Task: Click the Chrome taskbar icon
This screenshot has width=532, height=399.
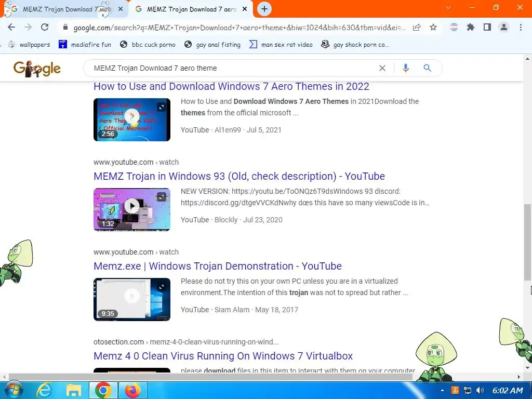Action: pos(103,391)
